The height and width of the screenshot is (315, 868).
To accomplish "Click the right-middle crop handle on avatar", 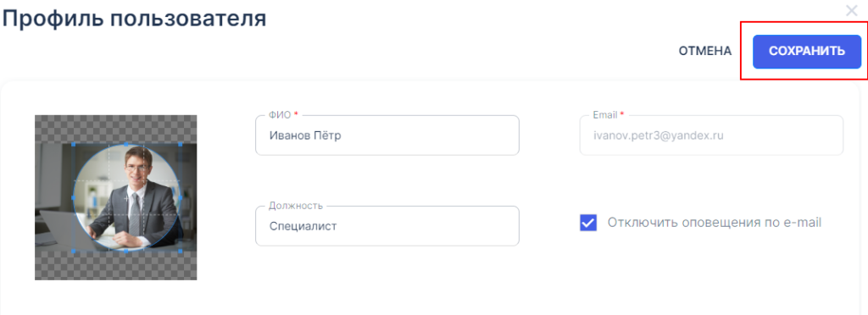I will tap(180, 197).
